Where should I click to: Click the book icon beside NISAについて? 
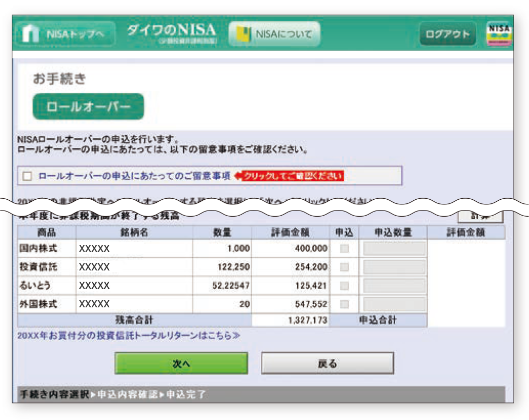(x=243, y=34)
